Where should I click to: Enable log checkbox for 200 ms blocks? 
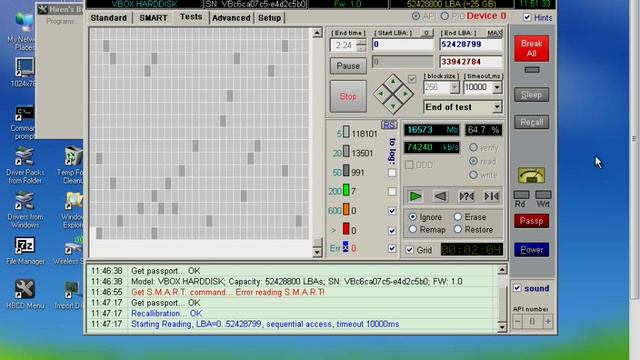tap(392, 191)
